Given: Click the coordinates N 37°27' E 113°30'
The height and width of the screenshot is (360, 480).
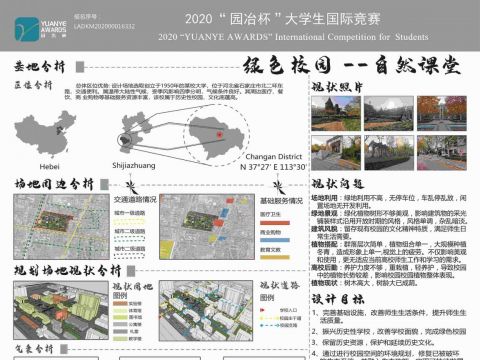Looking at the screenshot, I should point(273,167).
